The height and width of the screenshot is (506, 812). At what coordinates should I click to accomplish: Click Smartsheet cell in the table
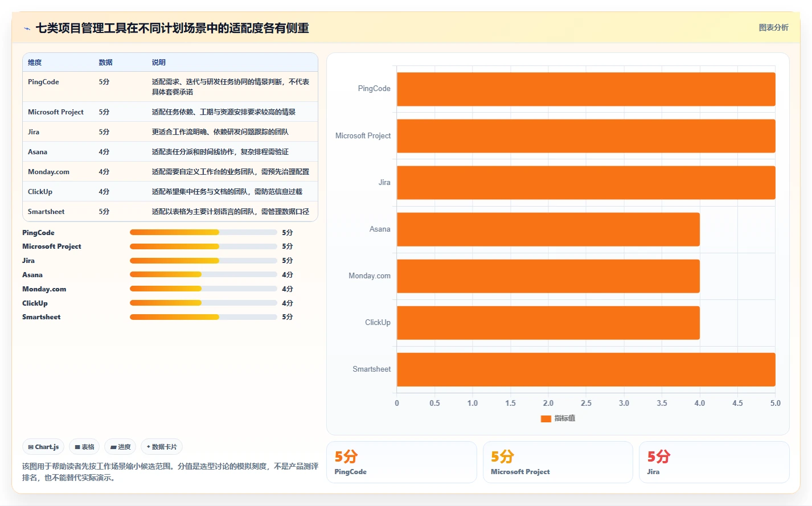[46, 212]
